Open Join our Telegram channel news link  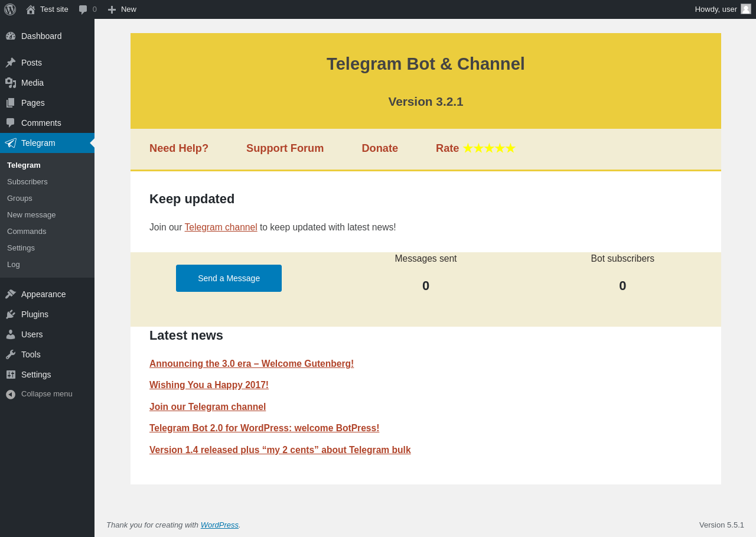[207, 407]
